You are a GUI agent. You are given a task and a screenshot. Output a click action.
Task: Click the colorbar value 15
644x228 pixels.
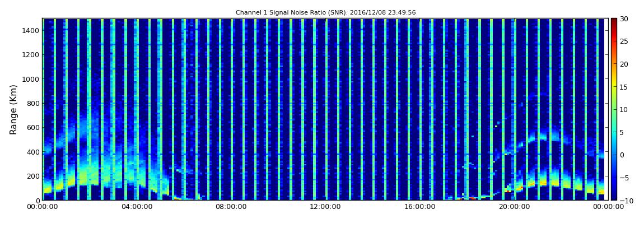coord(624,87)
